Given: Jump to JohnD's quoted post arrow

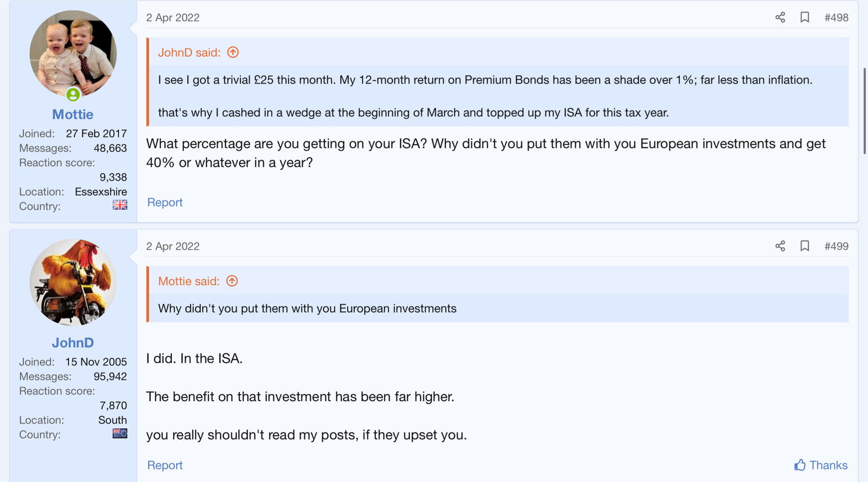Looking at the screenshot, I should [x=233, y=53].
